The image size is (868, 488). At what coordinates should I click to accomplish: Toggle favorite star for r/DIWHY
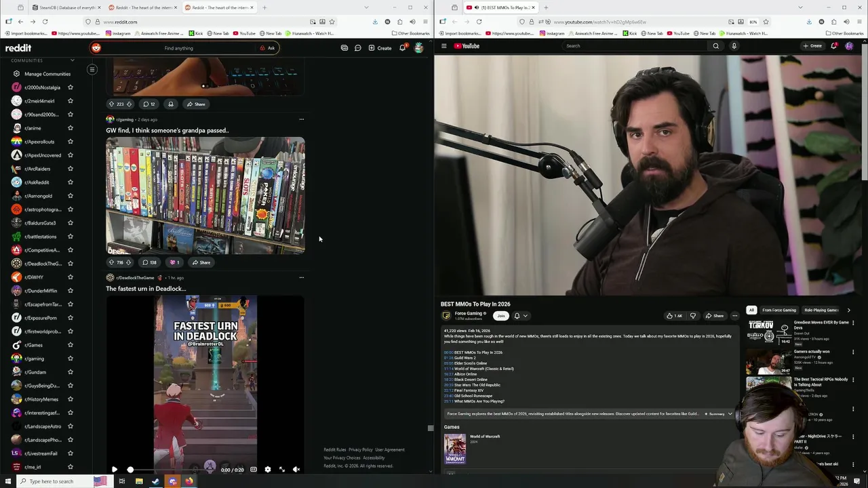point(70,277)
